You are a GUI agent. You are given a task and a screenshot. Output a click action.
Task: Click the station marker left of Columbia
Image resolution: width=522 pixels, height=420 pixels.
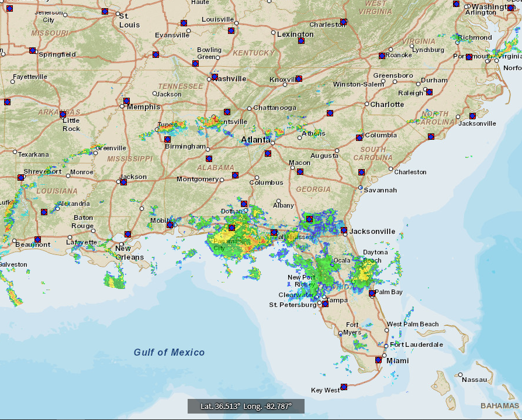coord(359,138)
